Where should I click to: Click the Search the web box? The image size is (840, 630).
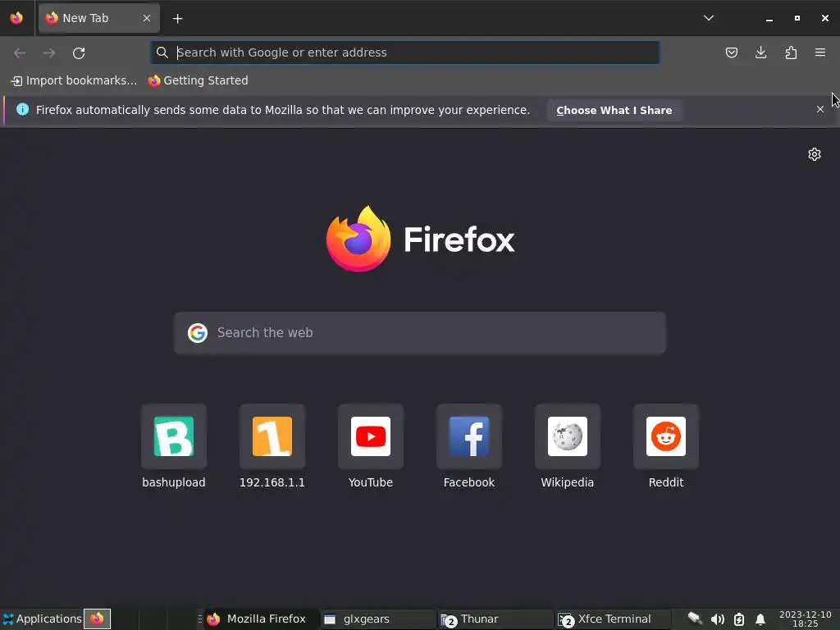point(419,333)
